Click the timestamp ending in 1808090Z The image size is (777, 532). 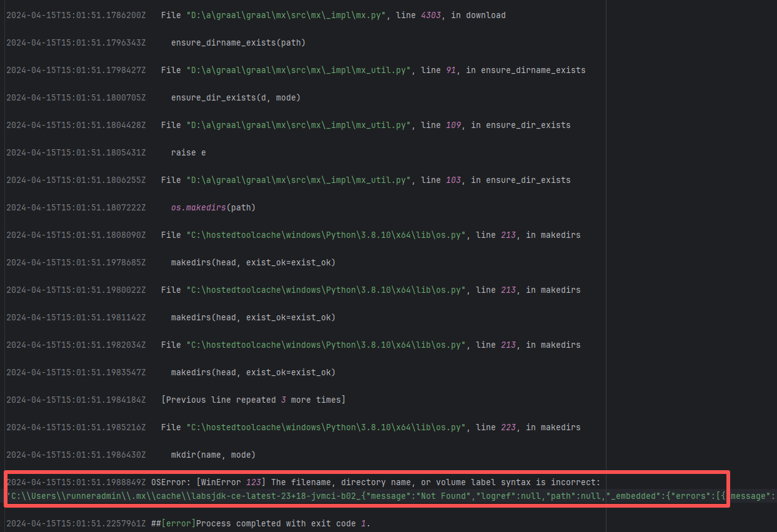[76, 235]
